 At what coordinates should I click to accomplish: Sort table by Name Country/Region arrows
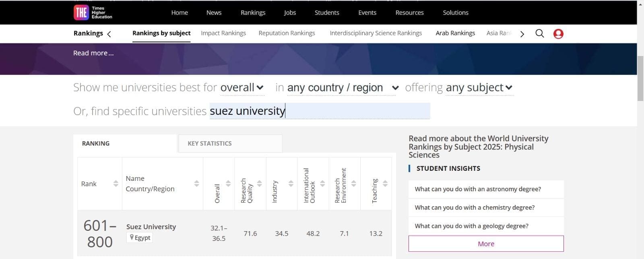coord(196,184)
